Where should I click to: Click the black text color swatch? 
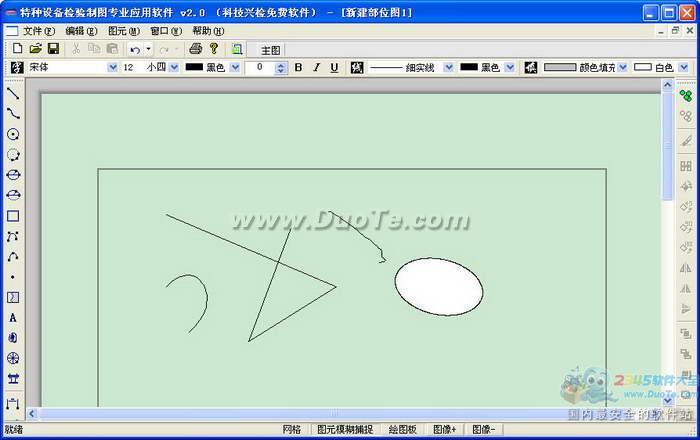click(x=194, y=67)
